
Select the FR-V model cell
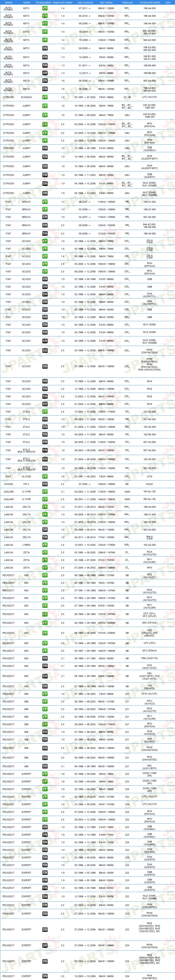click(x=26, y=484)
